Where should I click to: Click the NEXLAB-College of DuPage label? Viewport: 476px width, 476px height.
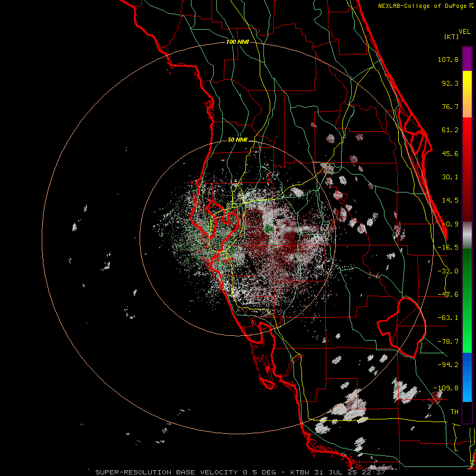(423, 6)
